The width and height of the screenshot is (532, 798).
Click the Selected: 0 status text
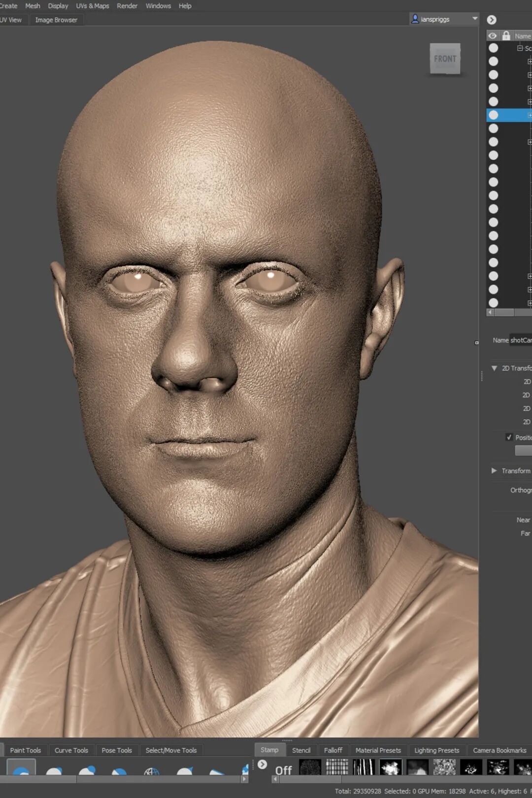400,791
